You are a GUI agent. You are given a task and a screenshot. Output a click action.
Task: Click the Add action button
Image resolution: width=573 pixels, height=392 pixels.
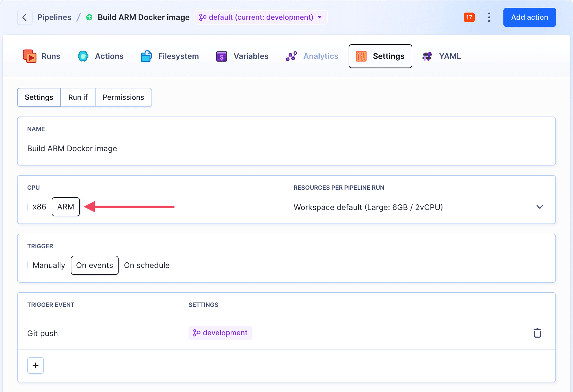click(529, 17)
